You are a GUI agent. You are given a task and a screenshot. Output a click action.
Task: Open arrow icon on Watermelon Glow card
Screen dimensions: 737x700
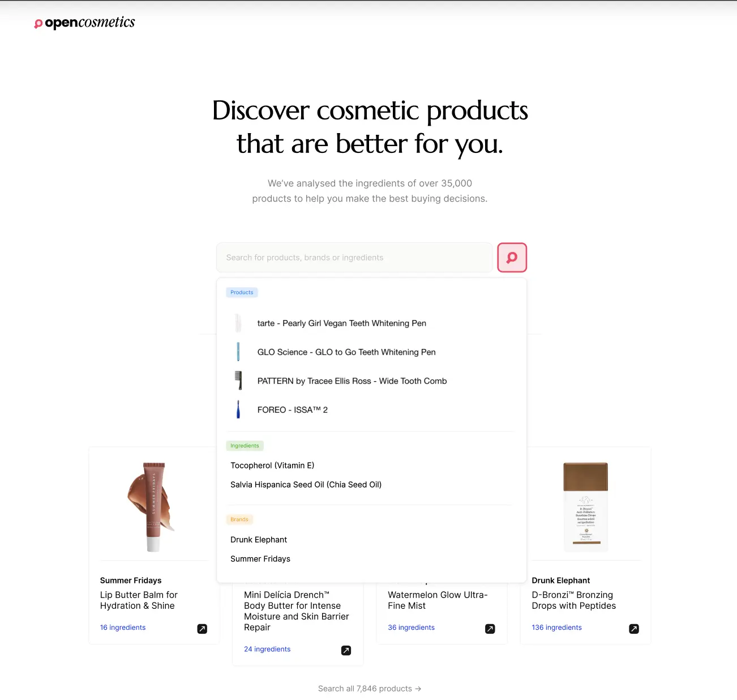click(490, 629)
